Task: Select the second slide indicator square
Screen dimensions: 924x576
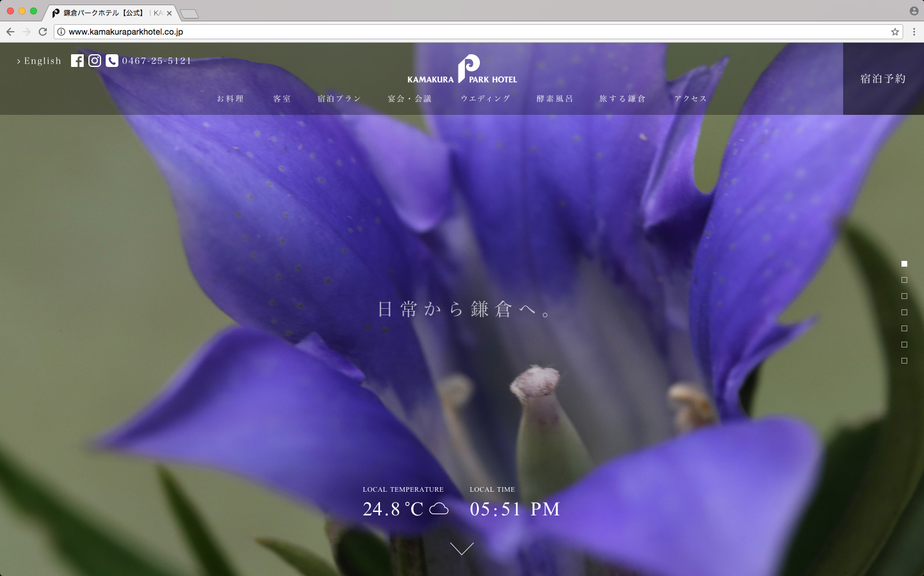Action: [904, 280]
